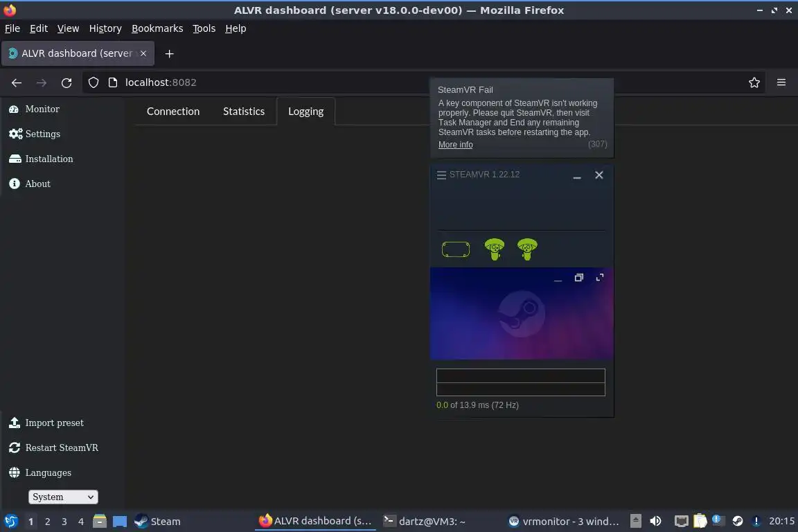This screenshot has width=798, height=532.
Task: Click the show desktop taskbar icon
Action: coord(120,522)
